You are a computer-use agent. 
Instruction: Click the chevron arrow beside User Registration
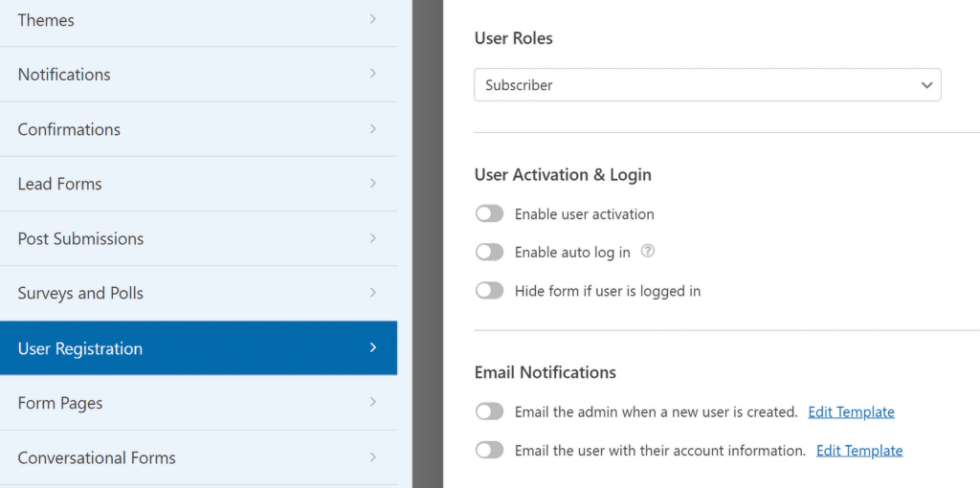(x=373, y=347)
